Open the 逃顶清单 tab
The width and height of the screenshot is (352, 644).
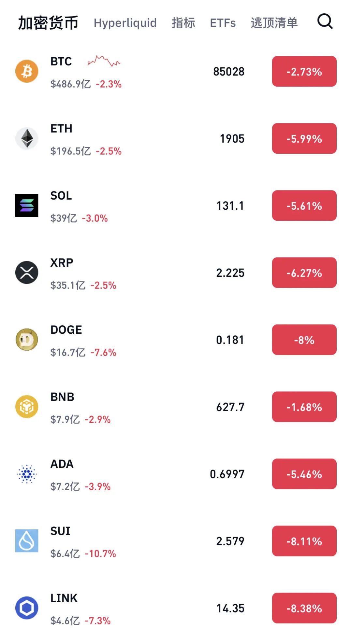point(274,23)
